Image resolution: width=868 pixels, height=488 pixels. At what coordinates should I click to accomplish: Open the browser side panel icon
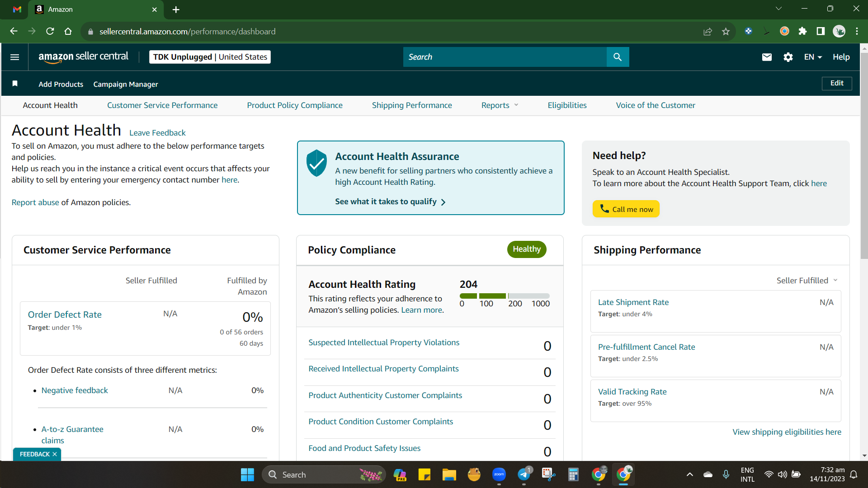point(821,31)
